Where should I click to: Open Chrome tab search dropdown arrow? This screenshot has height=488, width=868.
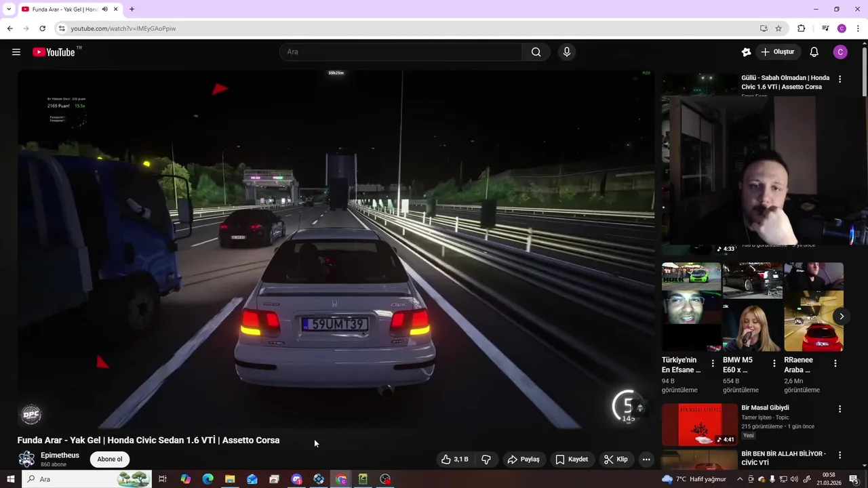[9, 9]
